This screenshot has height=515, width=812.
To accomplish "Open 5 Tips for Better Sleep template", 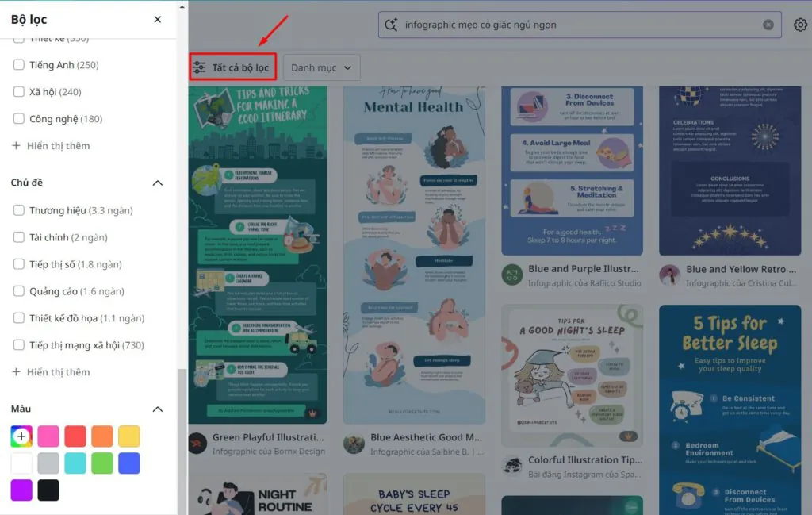I will (730, 409).
